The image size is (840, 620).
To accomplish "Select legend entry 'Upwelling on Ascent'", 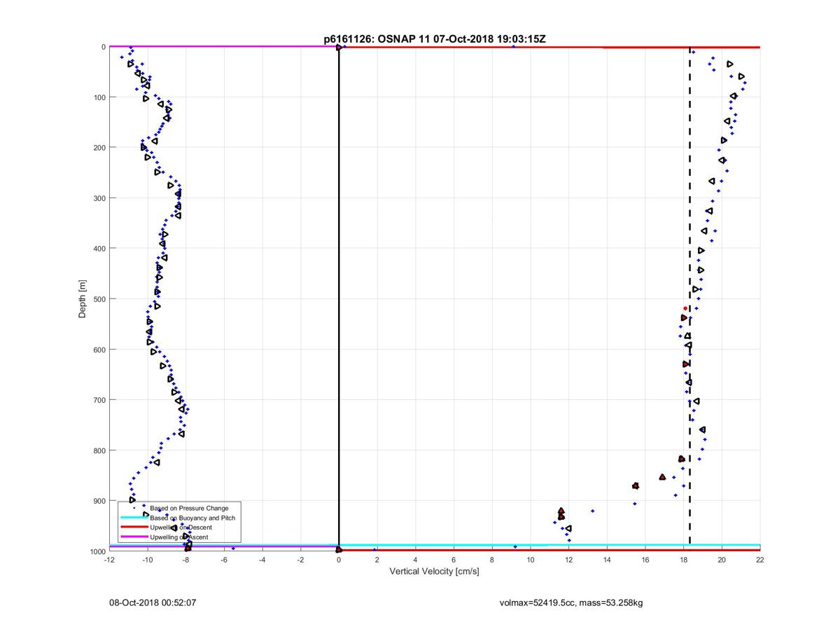I will [x=178, y=537].
